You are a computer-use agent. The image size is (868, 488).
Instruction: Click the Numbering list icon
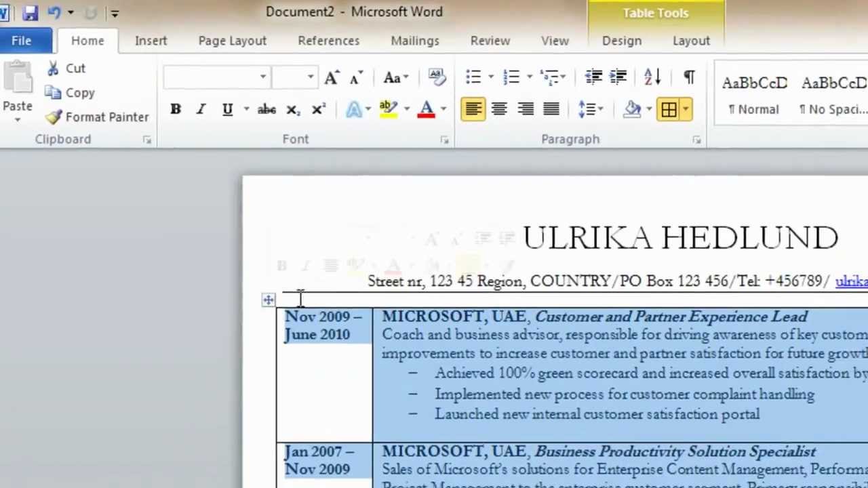511,77
